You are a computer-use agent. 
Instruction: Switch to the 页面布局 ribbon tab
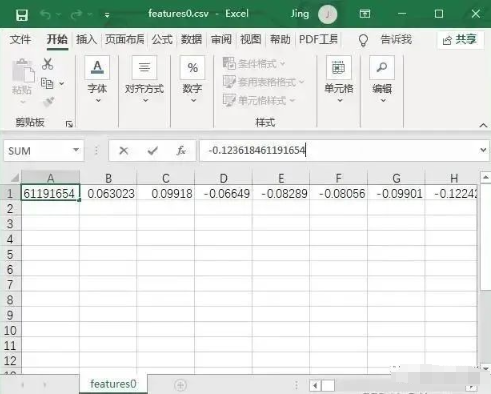pos(124,39)
